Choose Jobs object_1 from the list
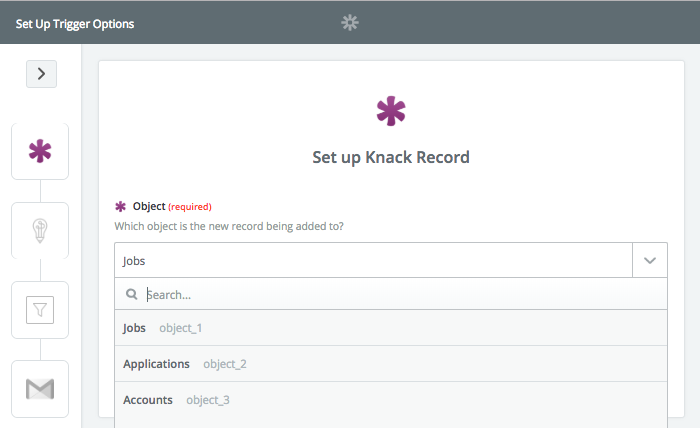 (391, 328)
